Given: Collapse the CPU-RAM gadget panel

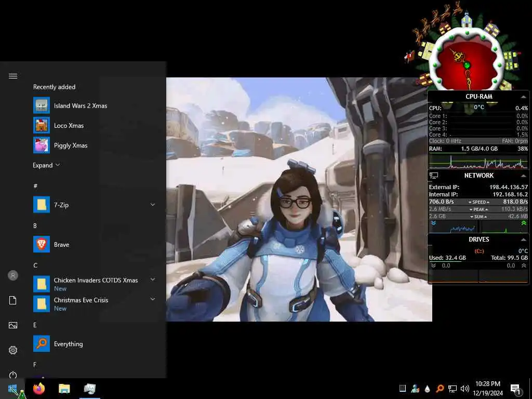Looking at the screenshot, I should pyautogui.click(x=524, y=97).
